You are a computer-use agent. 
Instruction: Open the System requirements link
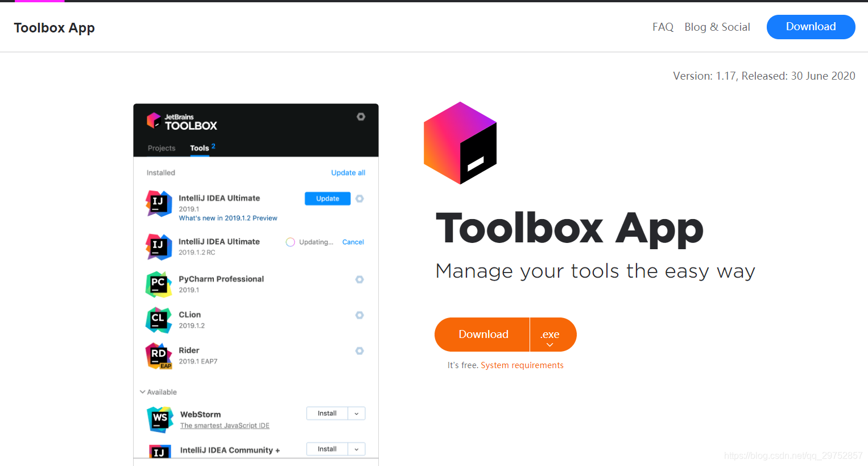[x=522, y=365]
